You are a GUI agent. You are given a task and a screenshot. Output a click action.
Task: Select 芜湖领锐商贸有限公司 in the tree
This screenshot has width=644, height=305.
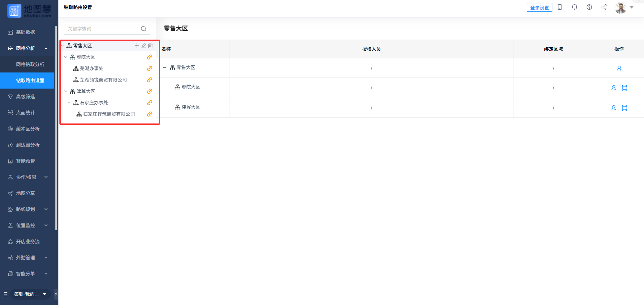103,80
